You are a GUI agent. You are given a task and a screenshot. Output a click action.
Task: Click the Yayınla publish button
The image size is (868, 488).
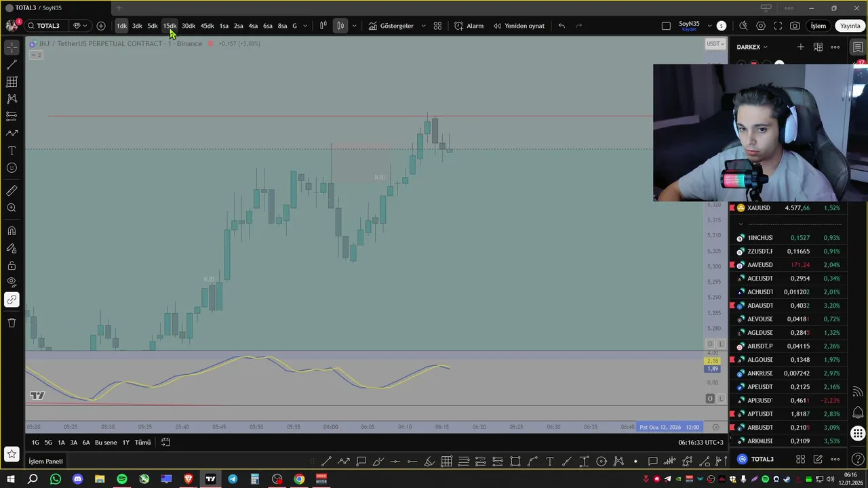[x=850, y=26]
